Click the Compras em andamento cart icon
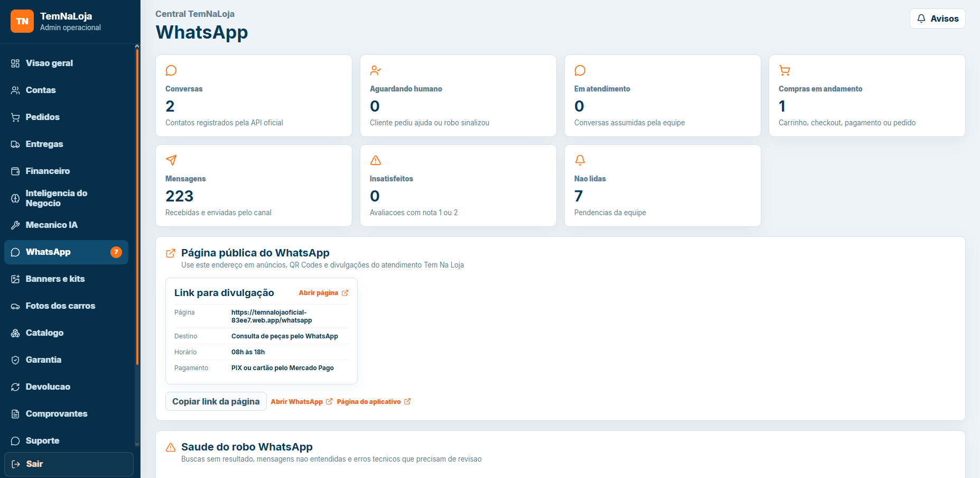Viewport: 980px width, 478px height. (x=785, y=70)
